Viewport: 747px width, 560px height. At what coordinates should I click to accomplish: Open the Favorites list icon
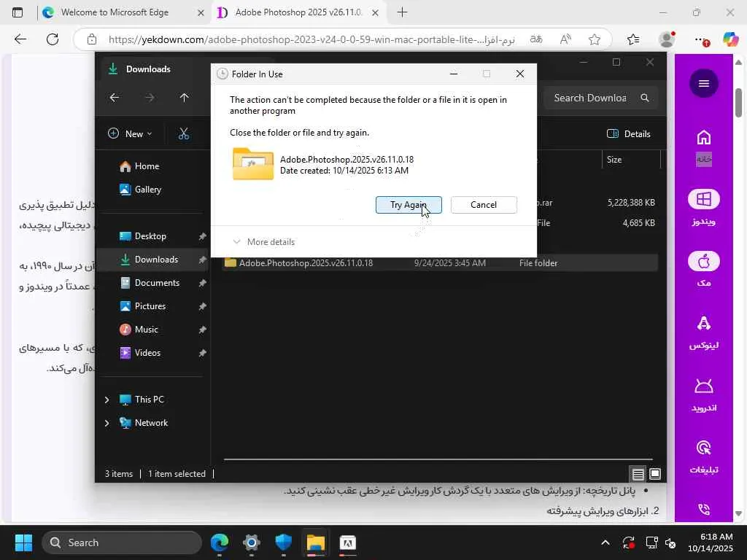tap(633, 39)
